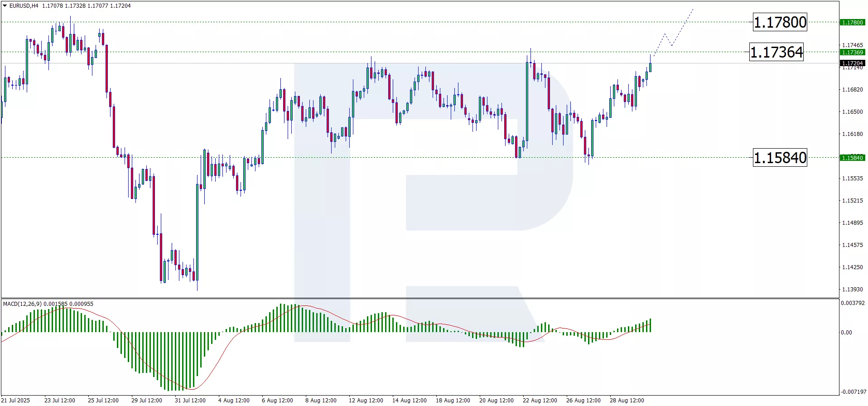Click the OHLC values 1.17078 1.17328 1.17077 1.17204

point(87,6)
